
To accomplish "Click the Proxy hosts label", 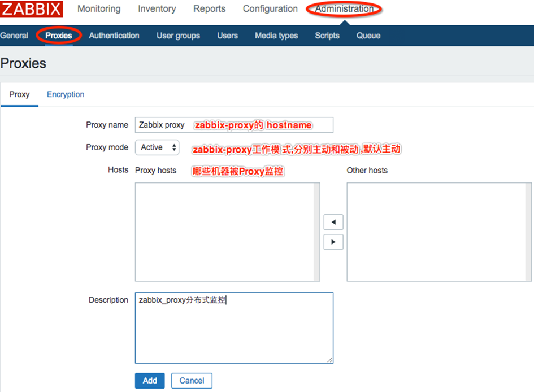I will point(155,171).
